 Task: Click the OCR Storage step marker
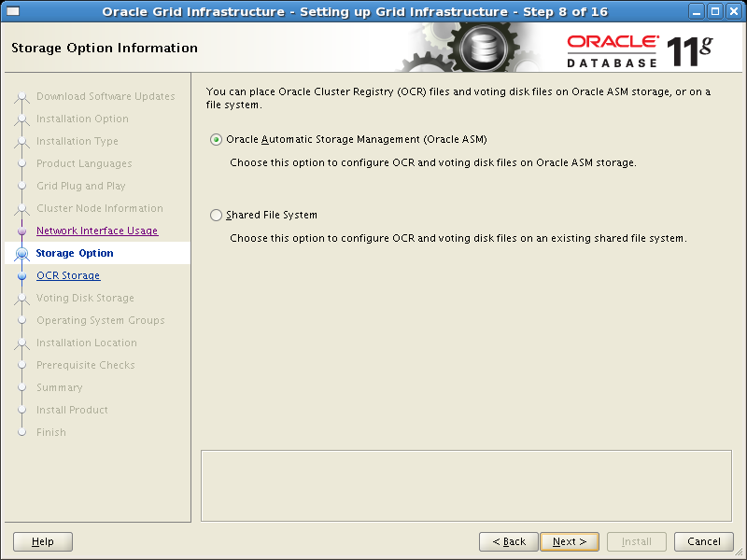coord(21,275)
